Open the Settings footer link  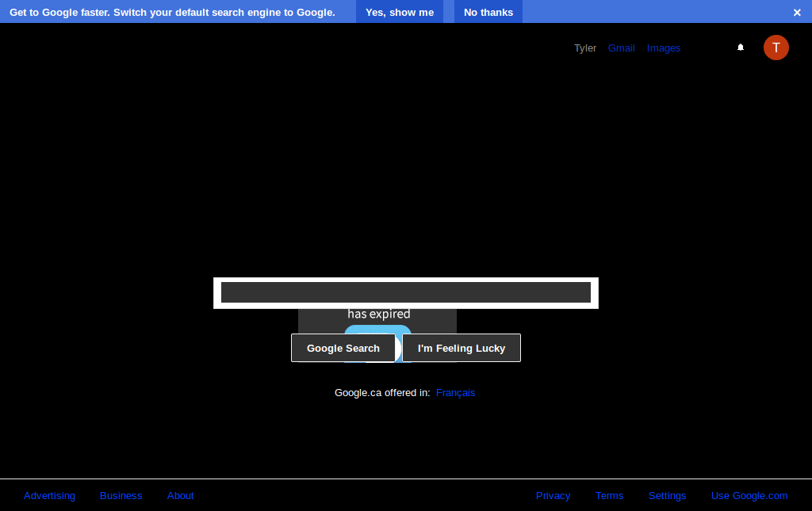[667, 495]
